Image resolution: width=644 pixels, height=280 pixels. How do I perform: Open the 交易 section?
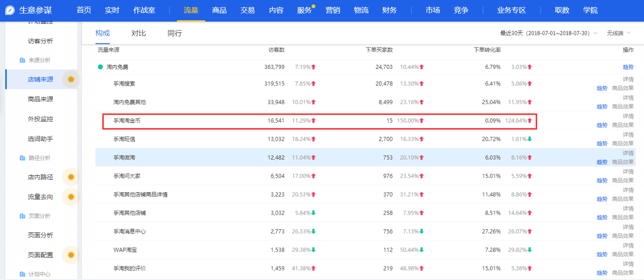pos(248,11)
